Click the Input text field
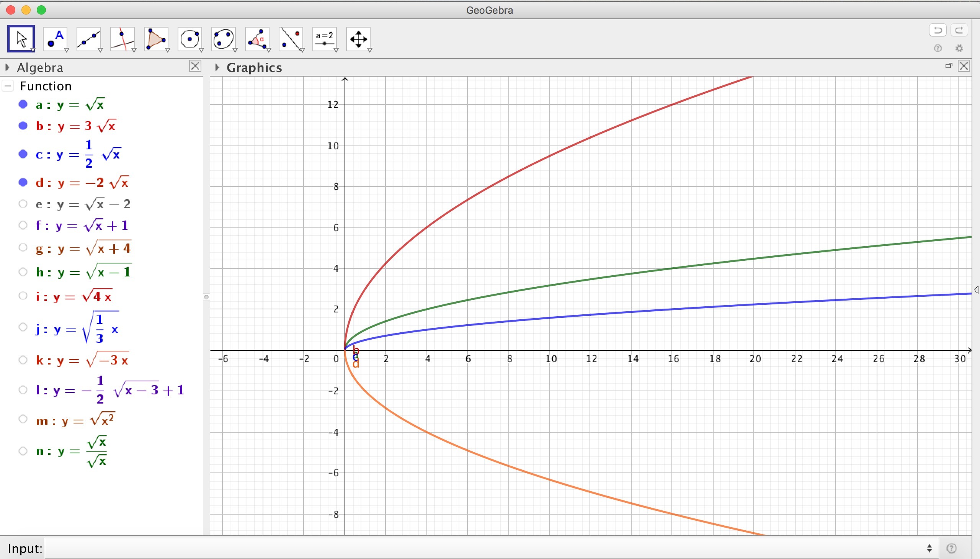The height and width of the screenshot is (559, 980). 483,548
